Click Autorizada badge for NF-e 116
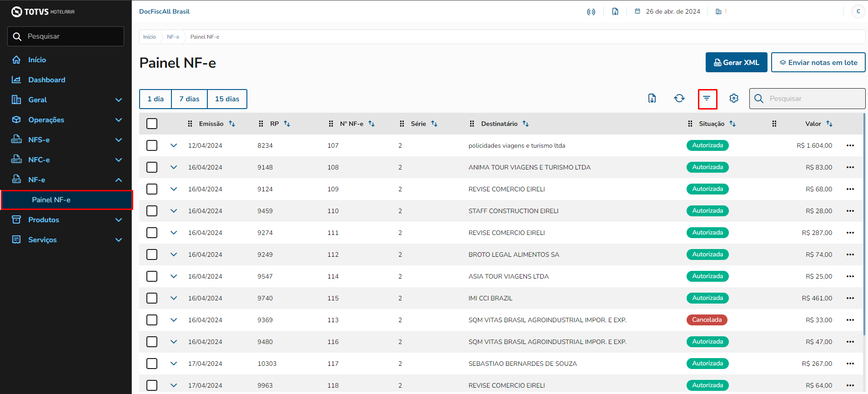Screen dimensions: 868x394 pyautogui.click(x=707, y=342)
